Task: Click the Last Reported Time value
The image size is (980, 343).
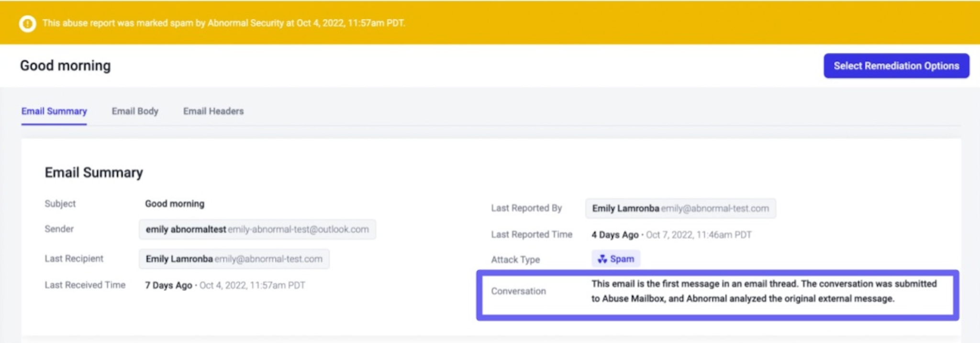Action: coord(671,234)
